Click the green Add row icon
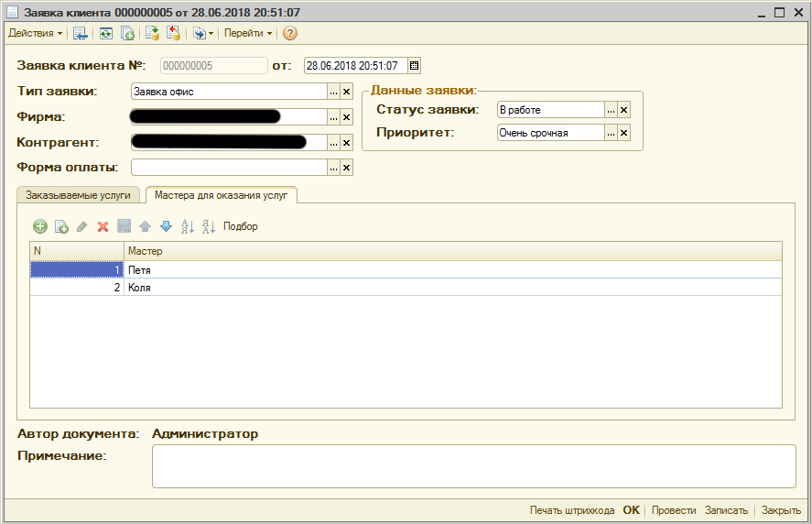The height and width of the screenshot is (524, 812). coord(40,226)
